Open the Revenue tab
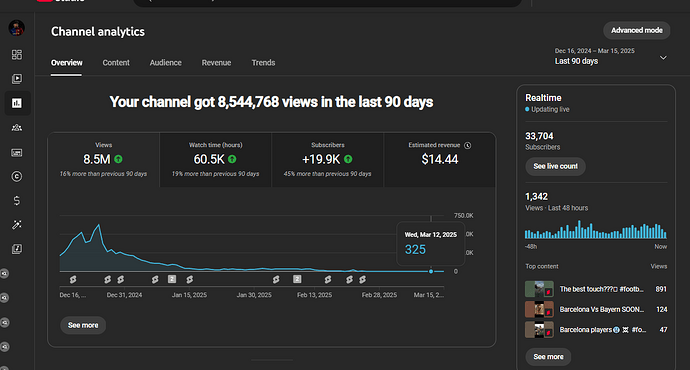 coord(216,63)
